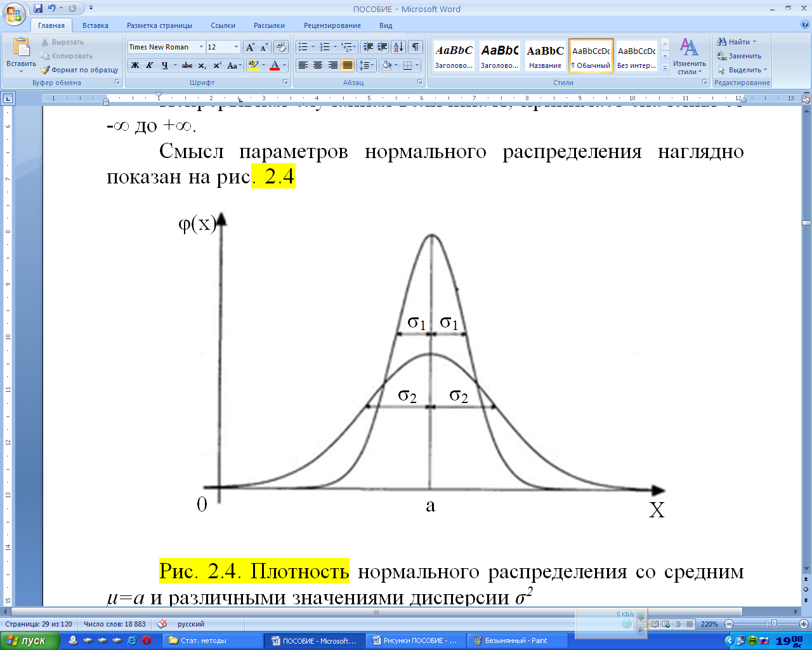Apply the Без интервала style
812x650 pixels.
point(637,56)
